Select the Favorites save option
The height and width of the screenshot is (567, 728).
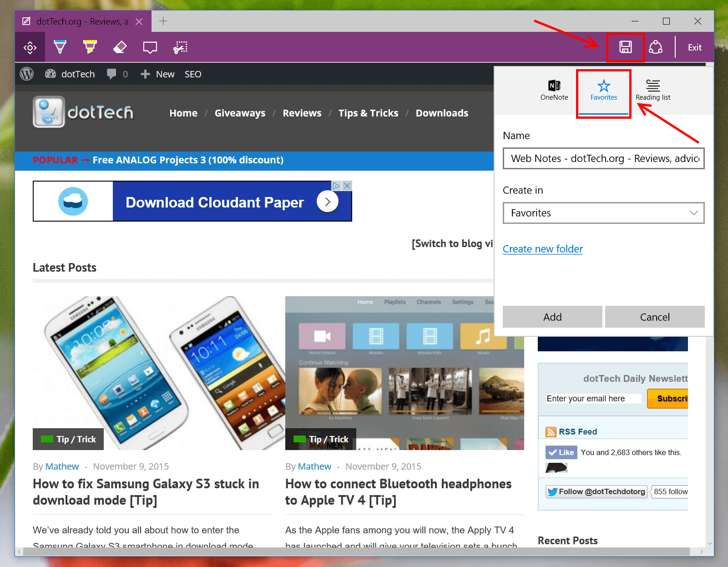(x=604, y=90)
